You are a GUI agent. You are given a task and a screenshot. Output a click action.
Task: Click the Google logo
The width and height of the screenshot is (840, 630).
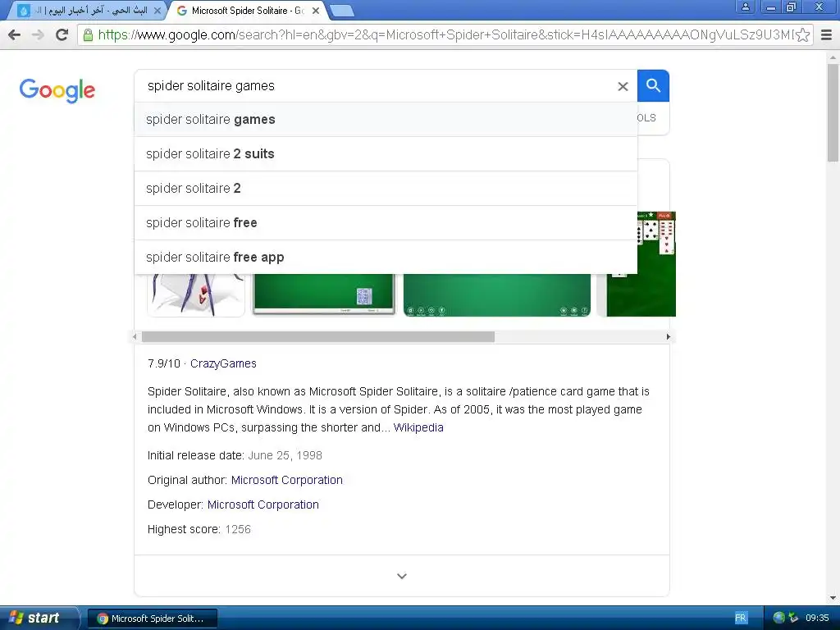coord(57,90)
